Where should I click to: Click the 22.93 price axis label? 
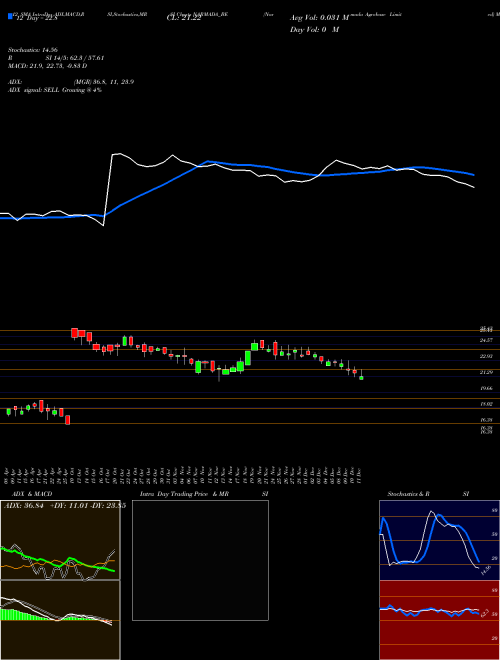click(x=487, y=356)
